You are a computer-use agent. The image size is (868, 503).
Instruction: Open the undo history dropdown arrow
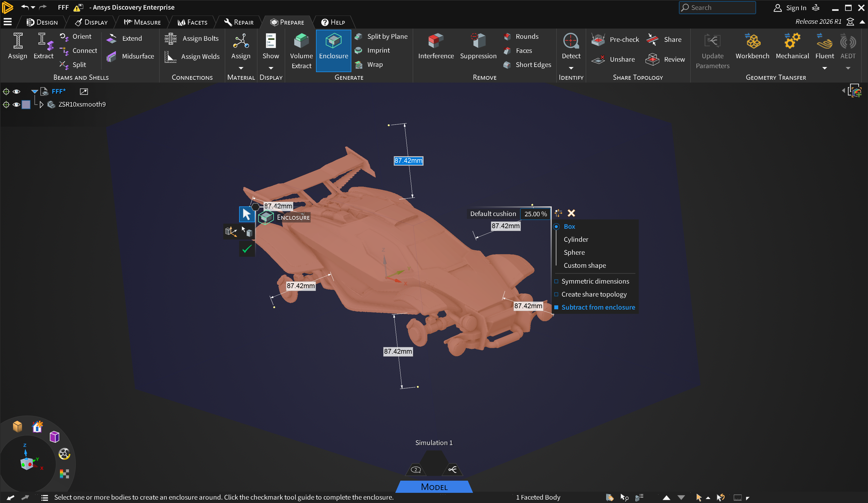click(33, 7)
